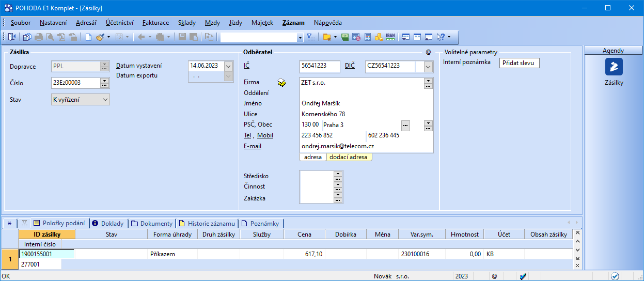Click the @ indicator in status bar
The image size is (644, 281).
click(x=494, y=276)
